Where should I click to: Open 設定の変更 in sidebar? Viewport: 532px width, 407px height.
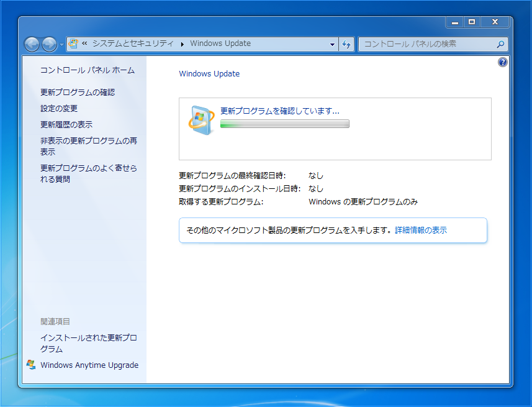tap(59, 108)
